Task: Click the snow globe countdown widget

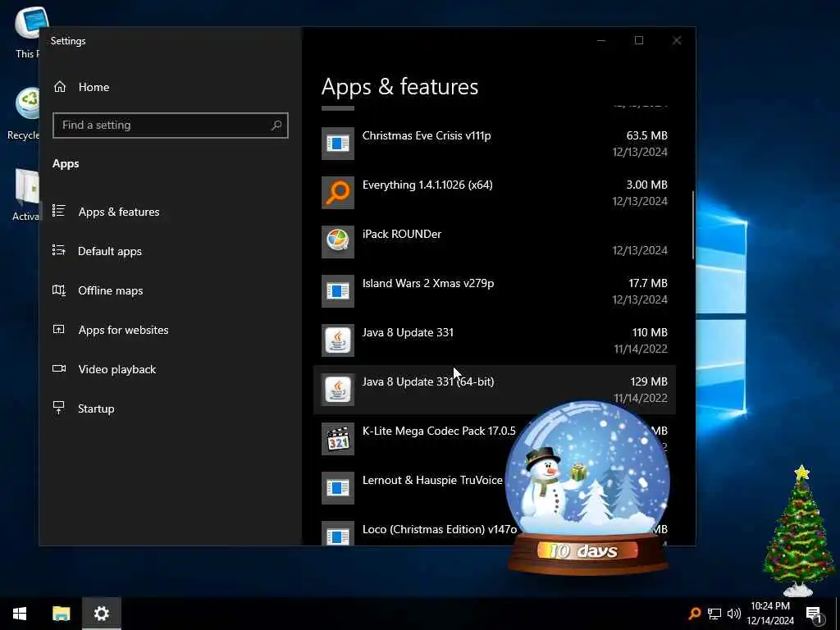Action: coord(587,487)
